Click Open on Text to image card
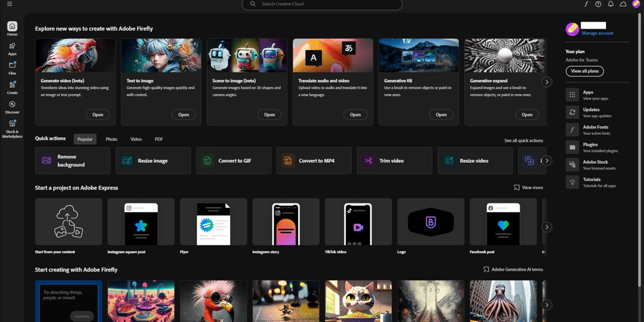Viewport: 644px width, 322px height. (183, 115)
